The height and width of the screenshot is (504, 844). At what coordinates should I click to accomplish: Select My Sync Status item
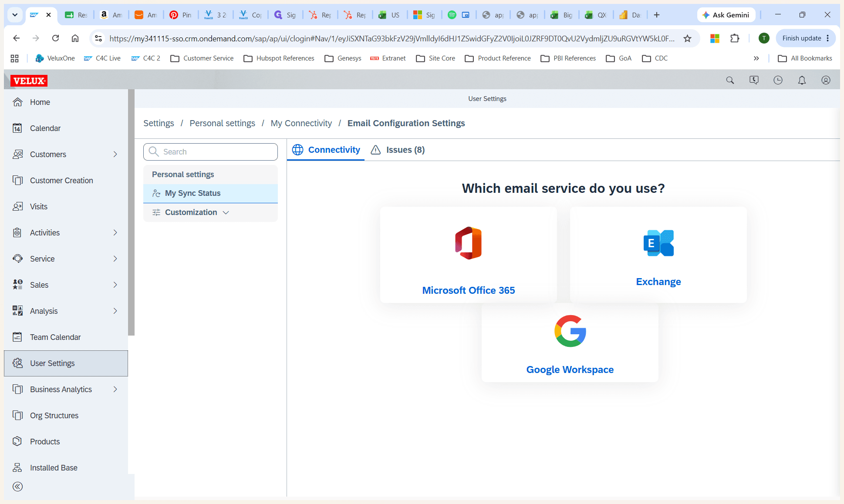(x=210, y=193)
